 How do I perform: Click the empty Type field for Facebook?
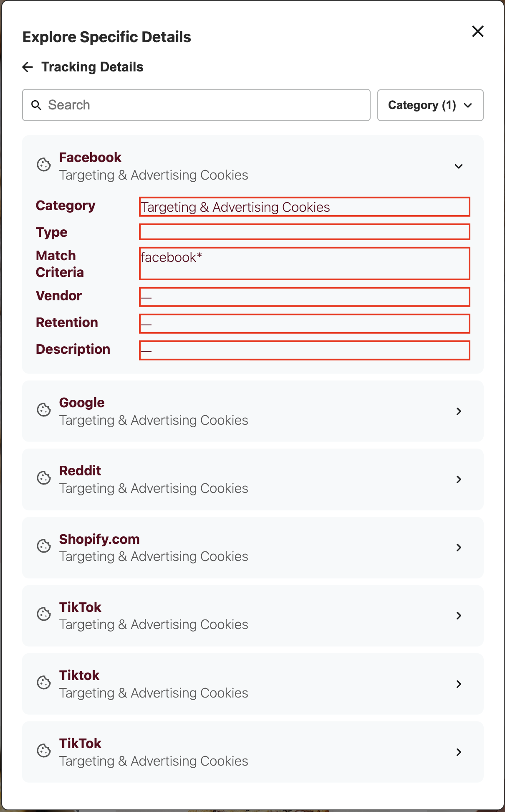pos(304,232)
